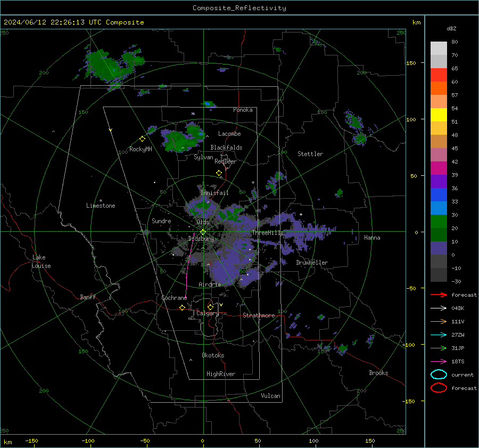Click the cyan 27ZW arrow legend icon
479x448 pixels.
pyautogui.click(x=439, y=335)
